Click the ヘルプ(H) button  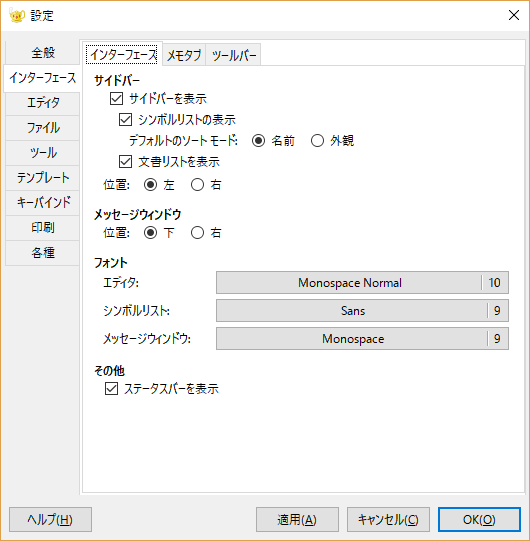tap(50, 519)
